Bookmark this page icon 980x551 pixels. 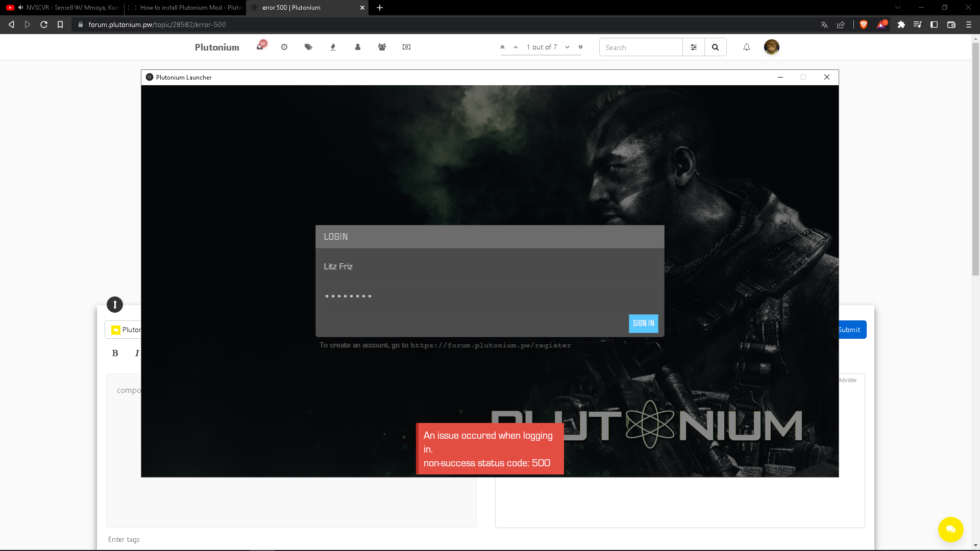coord(60,24)
